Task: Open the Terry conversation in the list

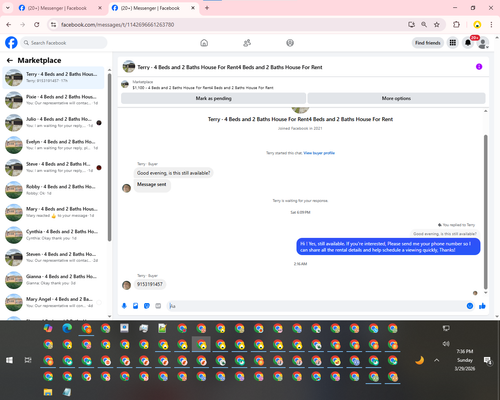Action: [53, 77]
